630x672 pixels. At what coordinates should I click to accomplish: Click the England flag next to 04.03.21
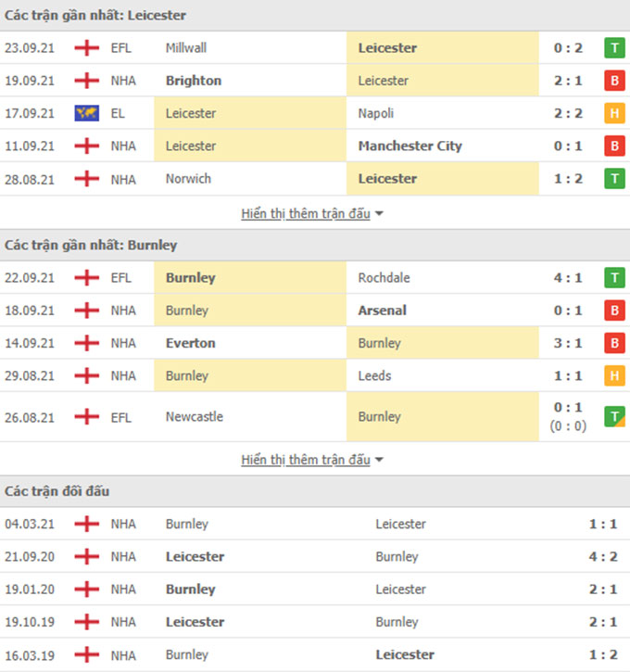click(86, 524)
